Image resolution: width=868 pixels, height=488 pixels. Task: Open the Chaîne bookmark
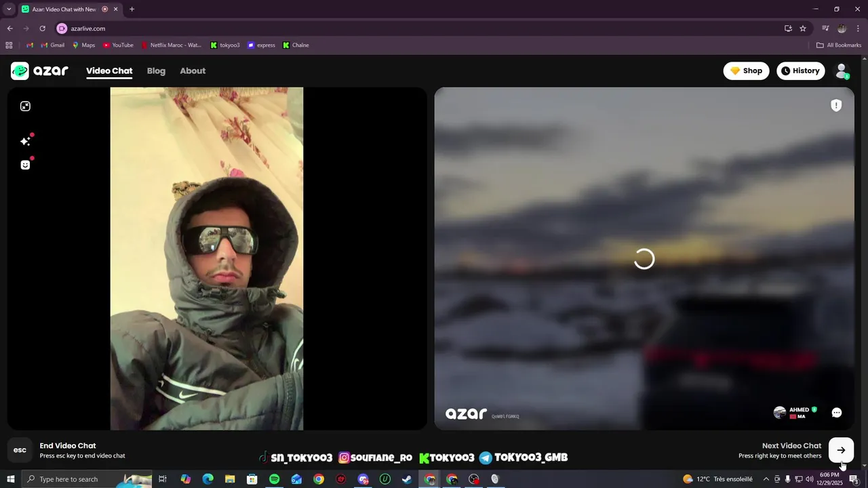pos(296,45)
